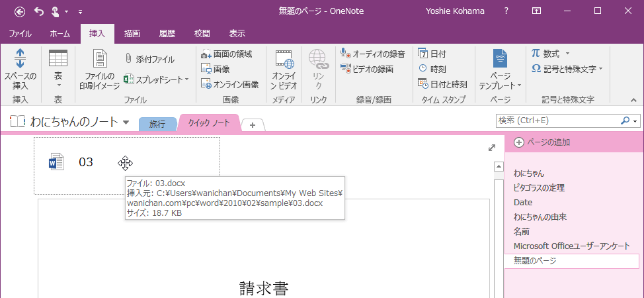644x298 pixels.
Task: Click オンライン ビデオ icon
Action: click(284, 58)
